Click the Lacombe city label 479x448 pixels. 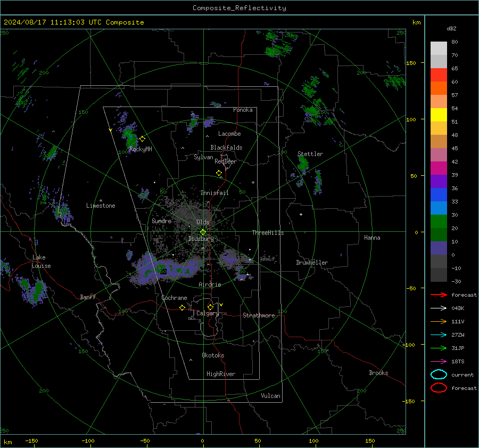click(229, 134)
